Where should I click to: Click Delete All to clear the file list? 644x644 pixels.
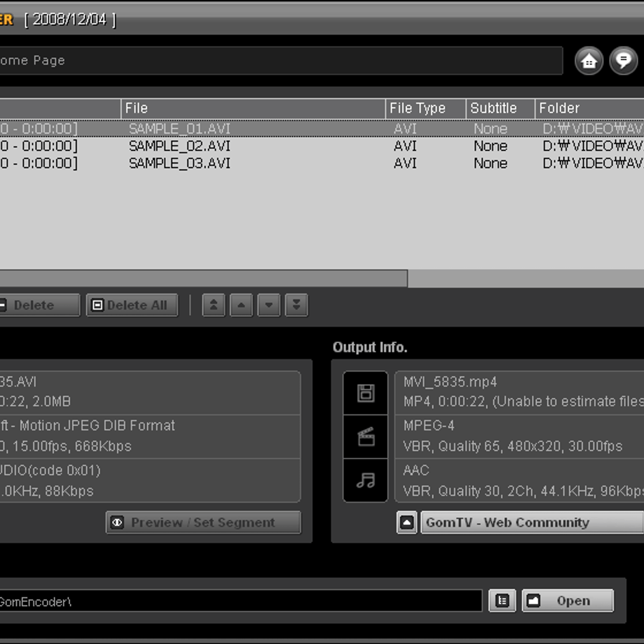tap(131, 305)
